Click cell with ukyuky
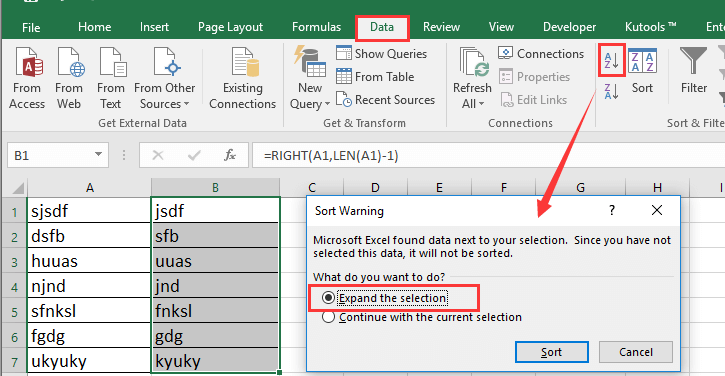Image resolution: width=725 pixels, height=376 pixels. point(89,360)
